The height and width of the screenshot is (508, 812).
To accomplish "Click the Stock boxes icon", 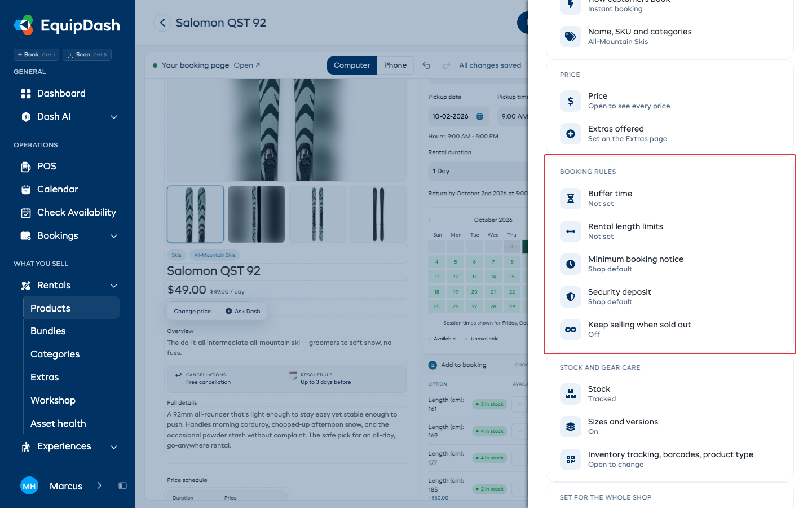I will click(570, 394).
